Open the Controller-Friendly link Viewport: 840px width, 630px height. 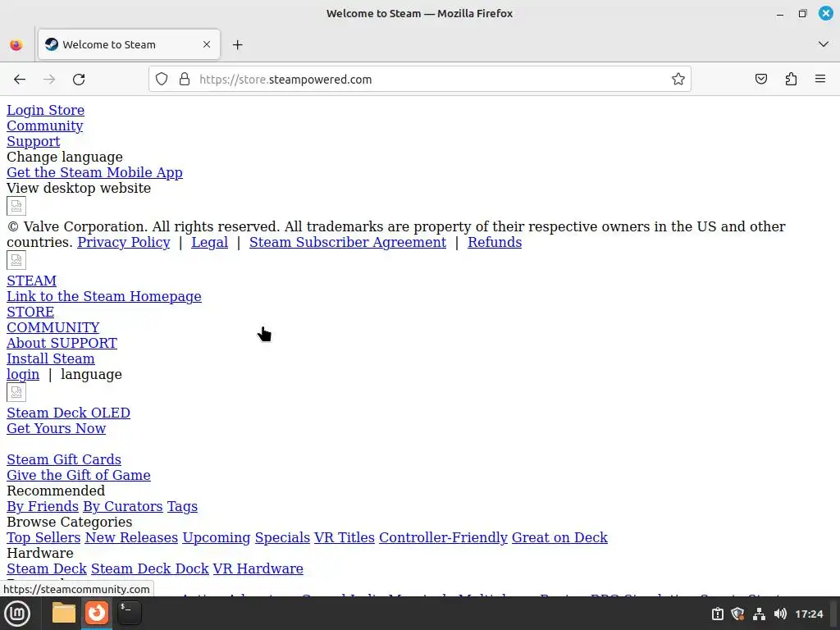(443, 537)
